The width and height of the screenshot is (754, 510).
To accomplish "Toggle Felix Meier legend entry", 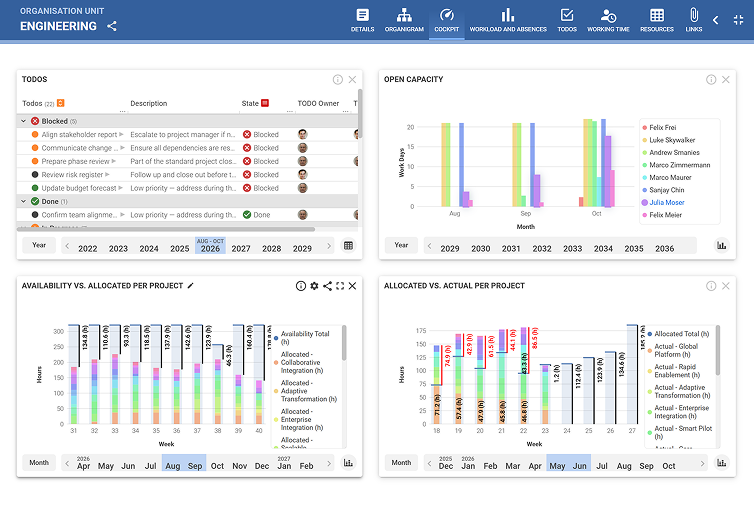I will (662, 215).
